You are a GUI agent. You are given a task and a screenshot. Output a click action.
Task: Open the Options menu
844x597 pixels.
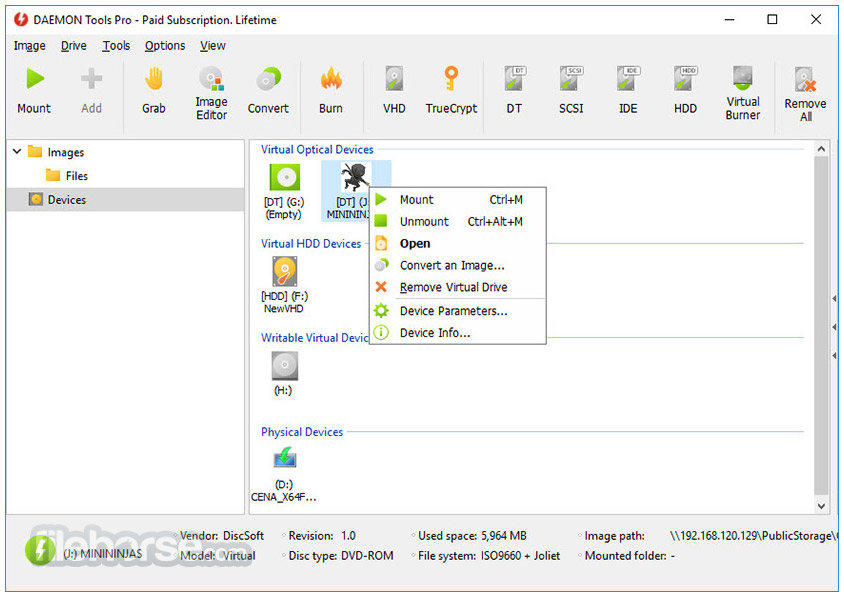click(x=165, y=46)
